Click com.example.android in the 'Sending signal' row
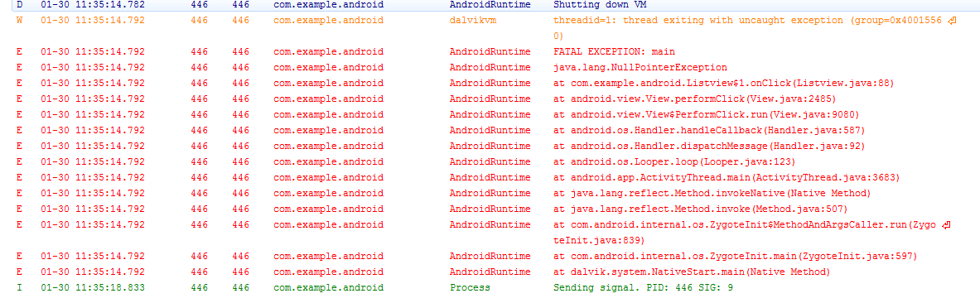The height and width of the screenshot is (303, 980). point(329,288)
